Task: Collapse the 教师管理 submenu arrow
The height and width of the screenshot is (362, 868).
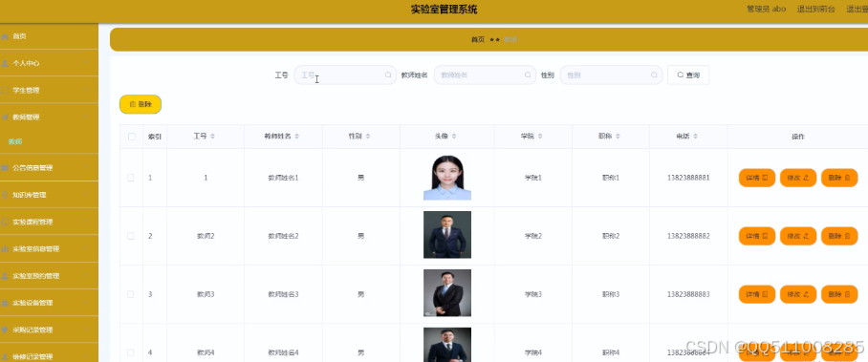Action: 87,117
